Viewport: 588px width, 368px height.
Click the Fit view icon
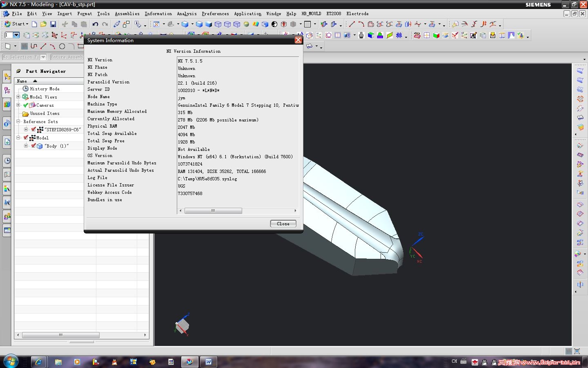coord(156,24)
